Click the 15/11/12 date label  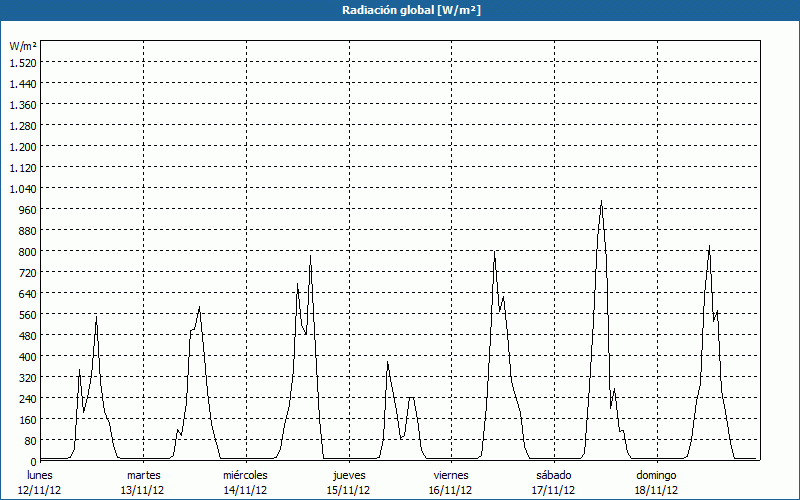[349, 490]
